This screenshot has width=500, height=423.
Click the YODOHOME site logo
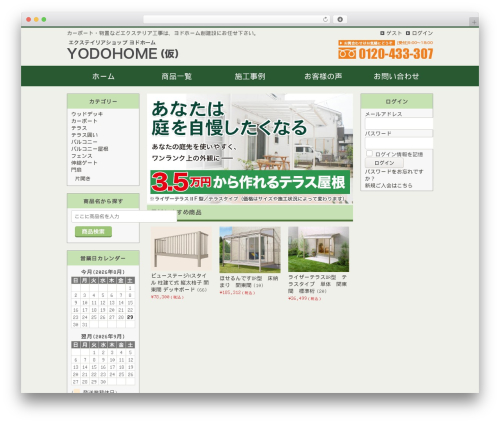[123, 53]
